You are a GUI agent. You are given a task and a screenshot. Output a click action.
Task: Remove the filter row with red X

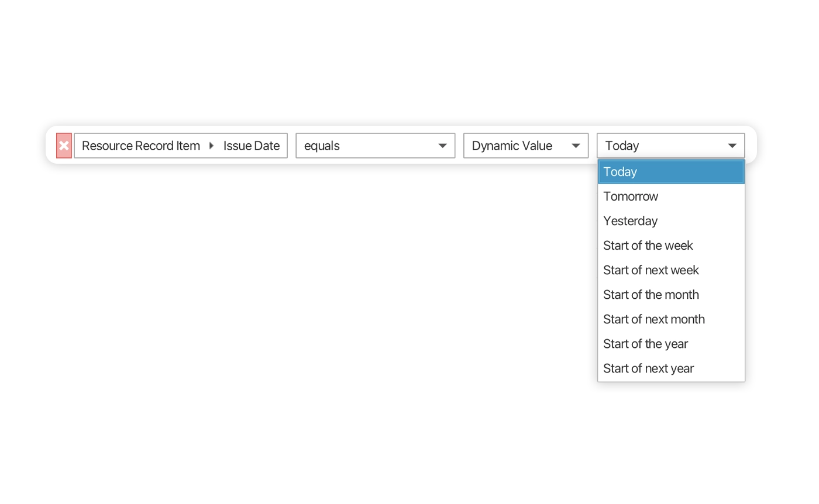[x=64, y=146]
